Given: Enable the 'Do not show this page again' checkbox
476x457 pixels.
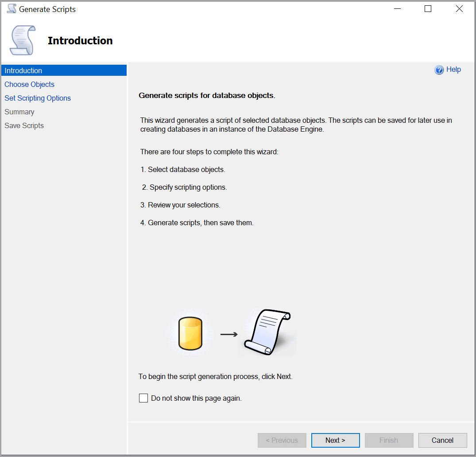Looking at the screenshot, I should 143,398.
